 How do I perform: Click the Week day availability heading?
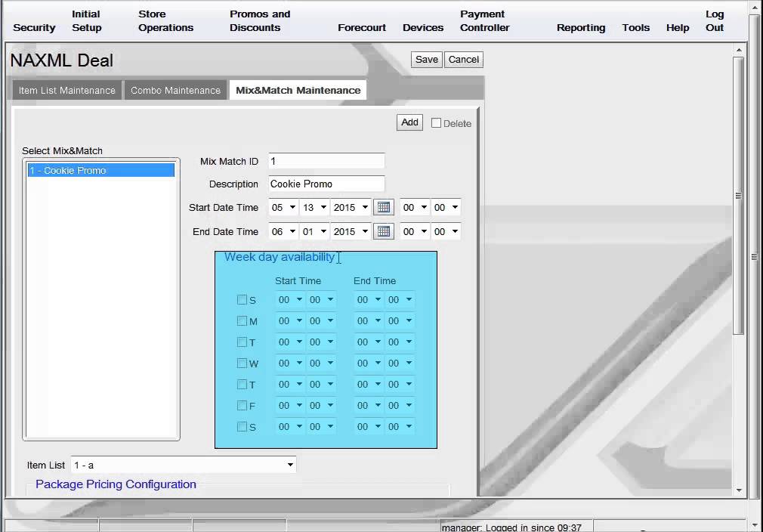click(280, 257)
